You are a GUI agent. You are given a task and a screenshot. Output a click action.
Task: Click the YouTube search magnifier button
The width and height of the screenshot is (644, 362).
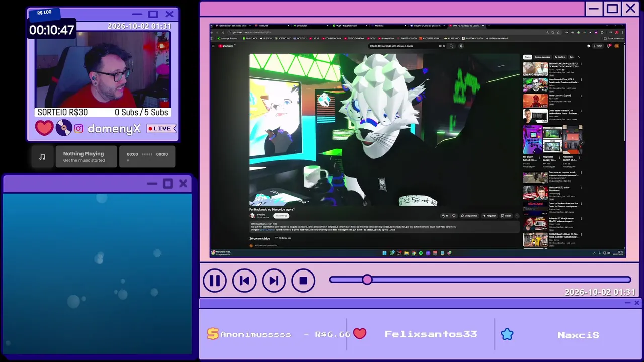pyautogui.click(x=451, y=46)
